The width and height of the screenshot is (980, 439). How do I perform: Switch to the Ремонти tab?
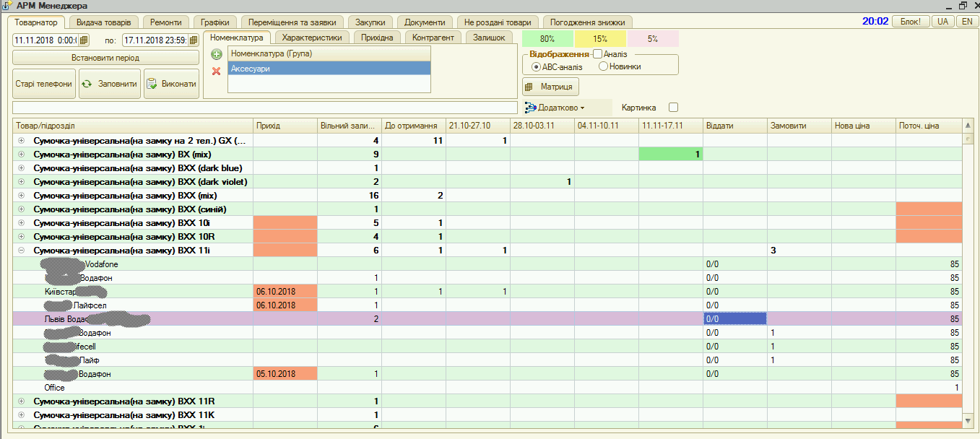(x=165, y=22)
